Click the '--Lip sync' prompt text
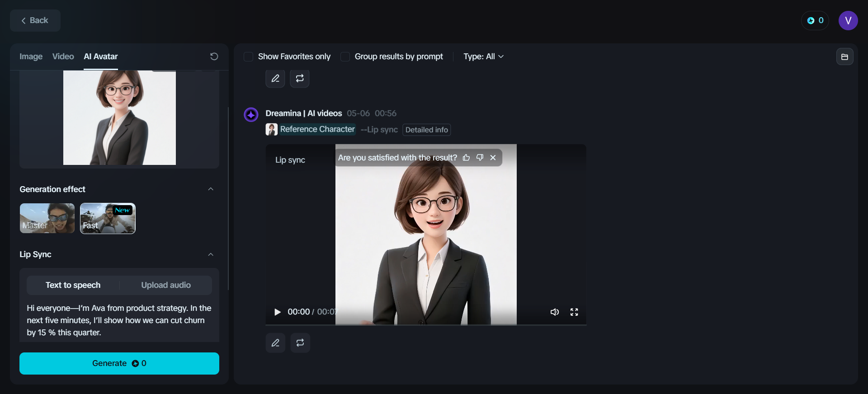The height and width of the screenshot is (394, 868). 379,130
